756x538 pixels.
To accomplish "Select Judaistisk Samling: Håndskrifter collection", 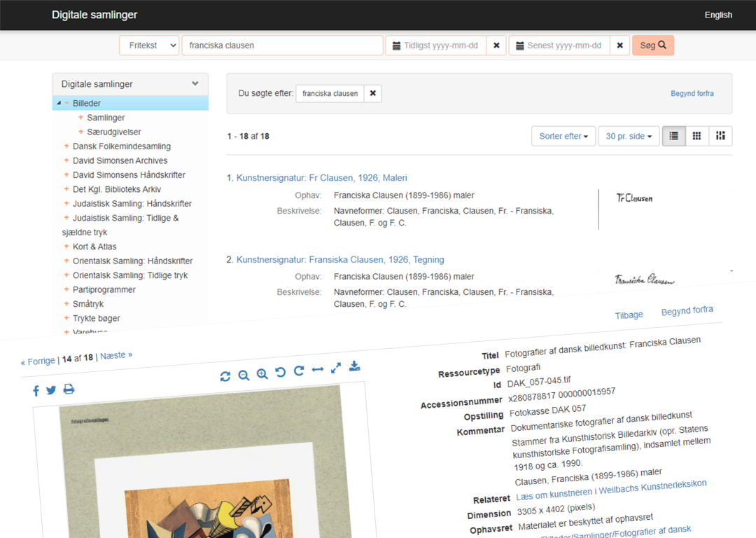I will click(x=132, y=204).
